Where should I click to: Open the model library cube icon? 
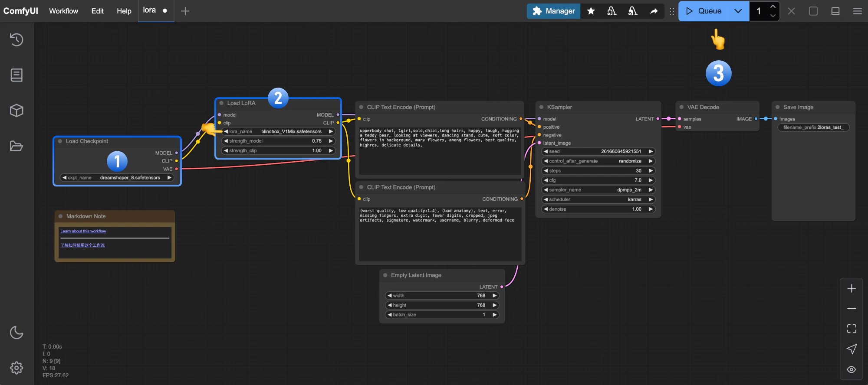pyautogui.click(x=16, y=111)
